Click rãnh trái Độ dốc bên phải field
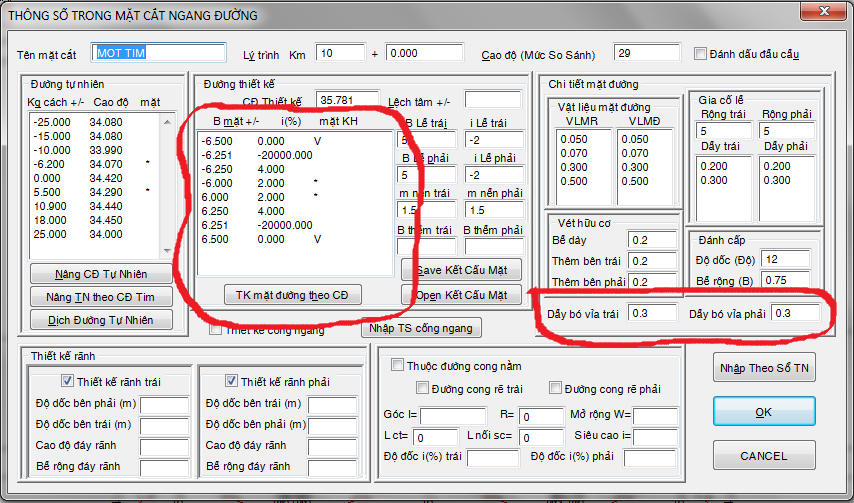This screenshot has width=854, height=503. (164, 405)
